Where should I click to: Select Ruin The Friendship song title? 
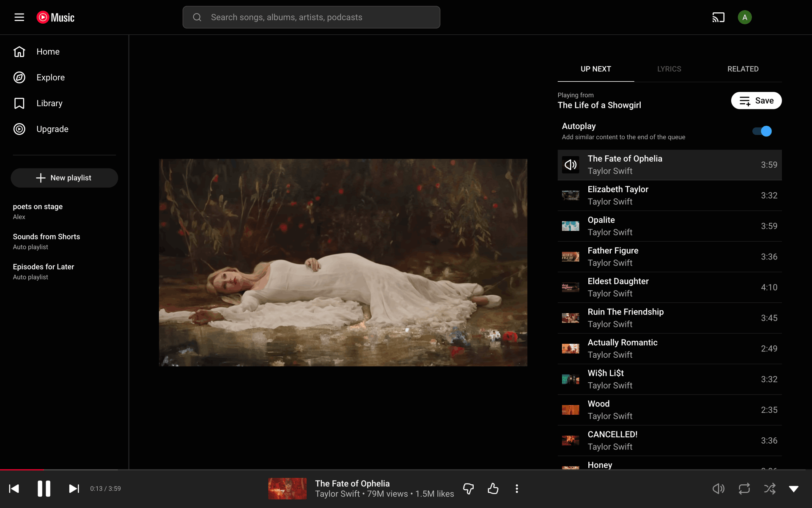(625, 312)
